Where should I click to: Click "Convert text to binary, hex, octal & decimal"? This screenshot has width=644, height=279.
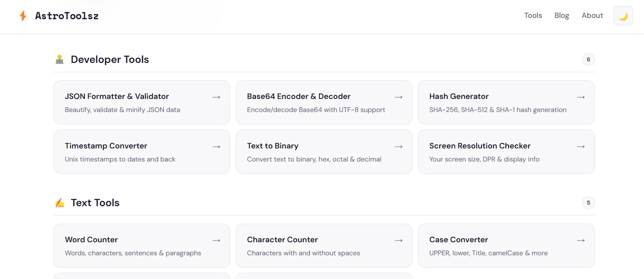[x=314, y=159]
